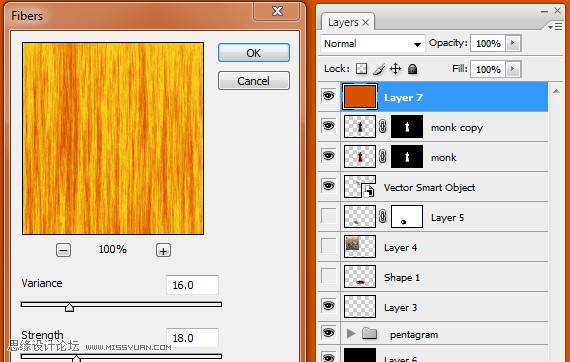
Task: Click the lock transparent pixels icon
Action: point(361,69)
